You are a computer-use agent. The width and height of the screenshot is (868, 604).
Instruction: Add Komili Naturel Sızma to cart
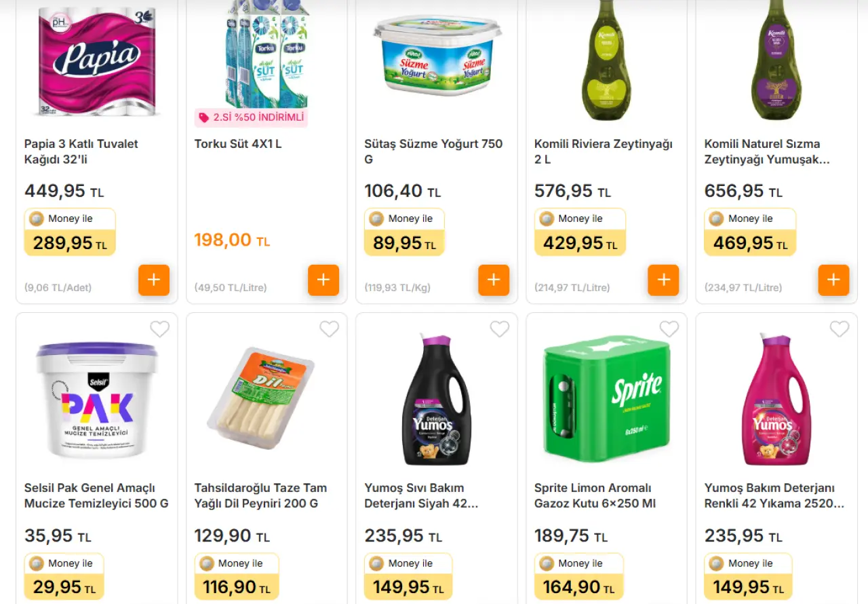click(x=833, y=280)
